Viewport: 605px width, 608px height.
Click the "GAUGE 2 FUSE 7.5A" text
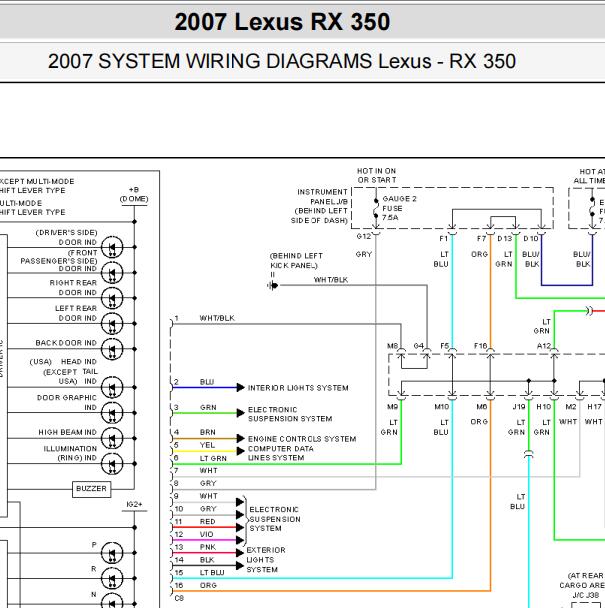[x=399, y=208]
